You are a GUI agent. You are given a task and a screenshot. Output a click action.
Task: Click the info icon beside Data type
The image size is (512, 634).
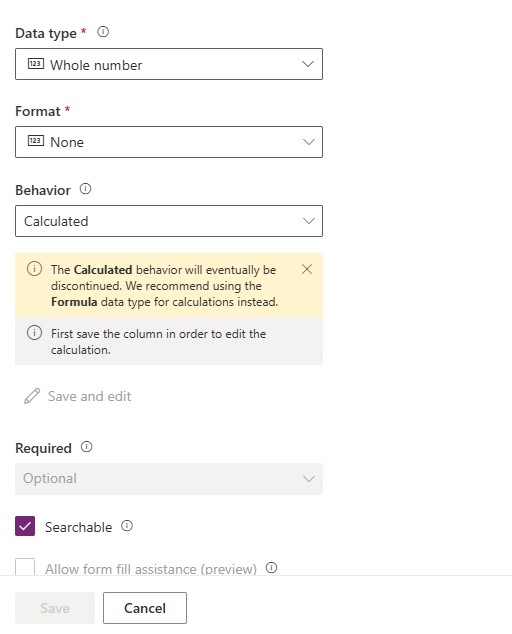point(103,32)
